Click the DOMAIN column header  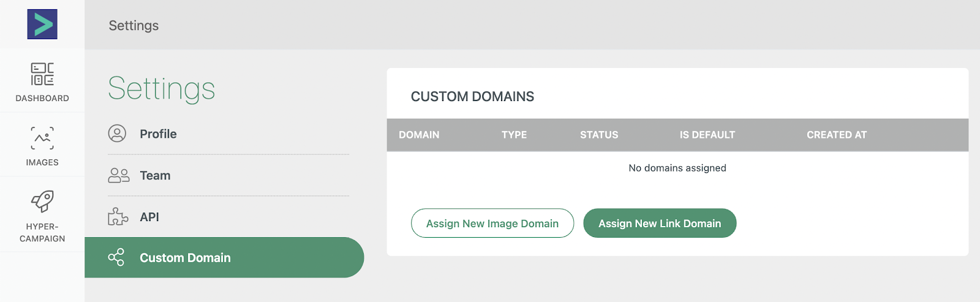coord(419,135)
